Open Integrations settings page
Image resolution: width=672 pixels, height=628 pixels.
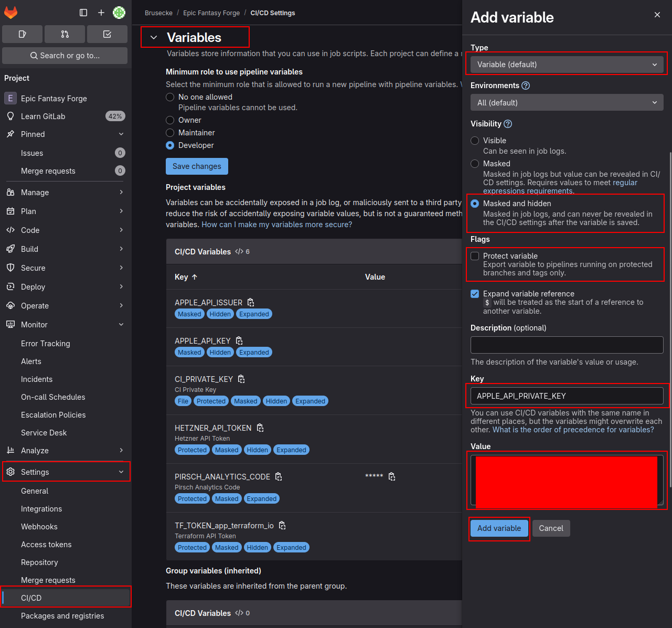point(65,509)
